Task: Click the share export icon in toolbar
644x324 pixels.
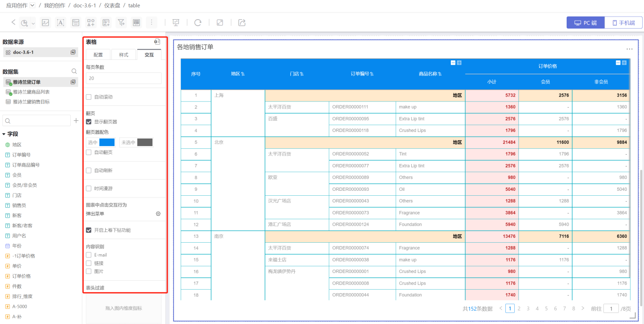Action: (242, 23)
